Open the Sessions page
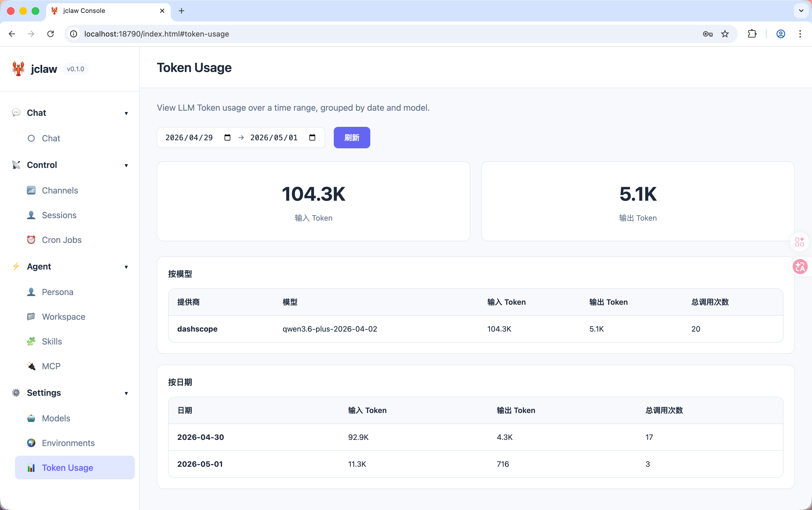The image size is (812, 510). click(75, 215)
